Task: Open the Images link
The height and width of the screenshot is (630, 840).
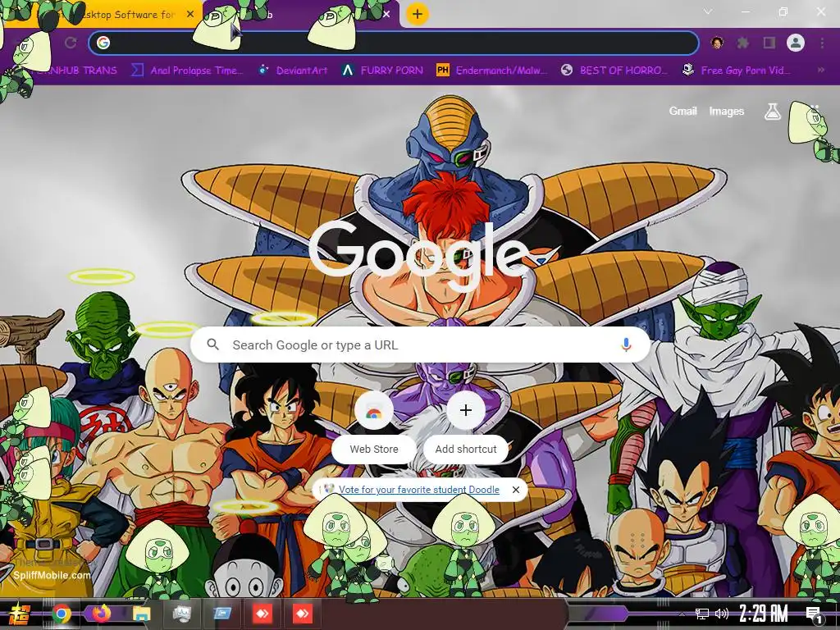Action: [x=727, y=111]
